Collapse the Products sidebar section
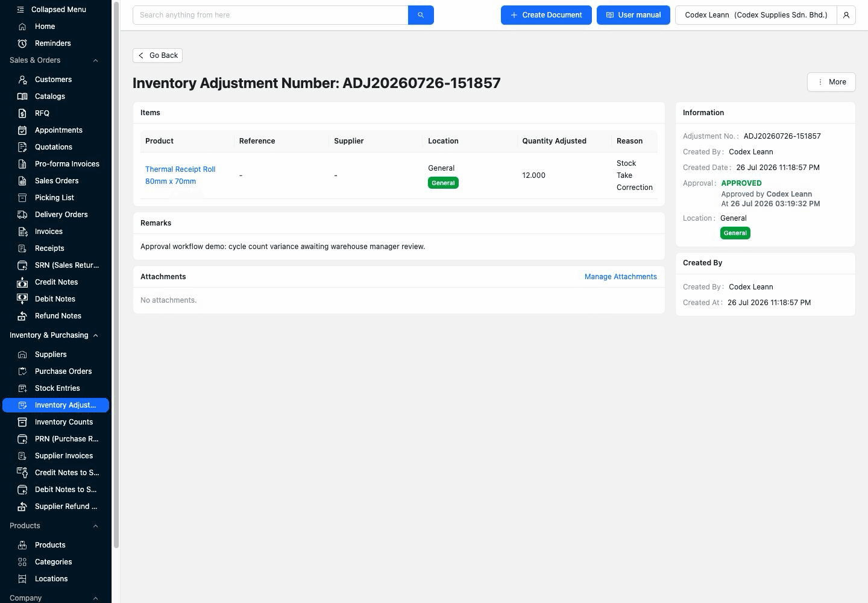Image resolution: width=868 pixels, height=603 pixels. pyautogui.click(x=95, y=526)
